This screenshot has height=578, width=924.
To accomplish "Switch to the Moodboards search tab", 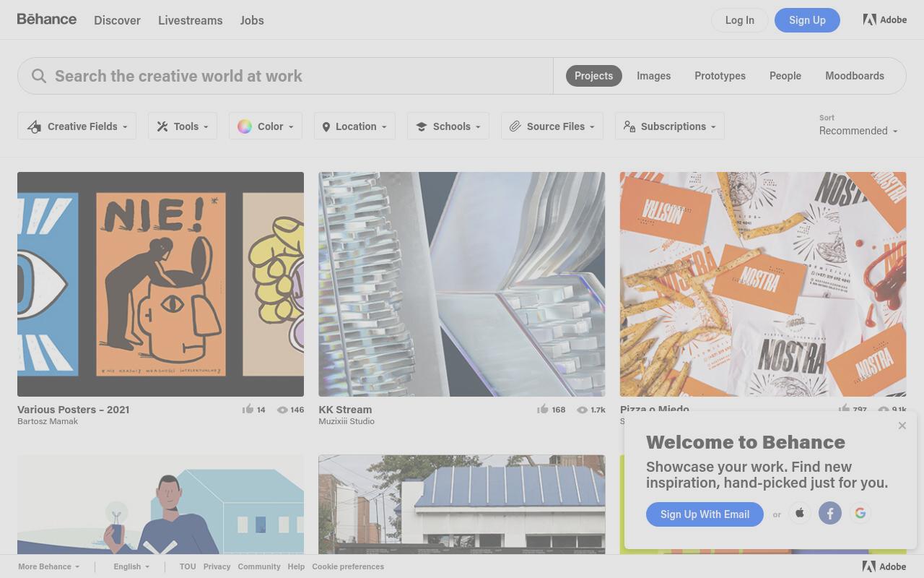I will click(855, 76).
